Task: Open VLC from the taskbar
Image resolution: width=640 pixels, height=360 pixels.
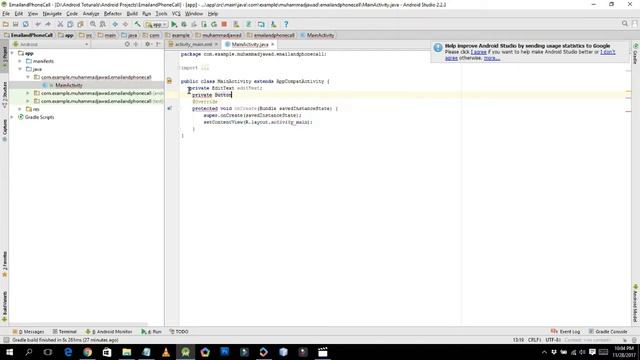Action: coord(166,352)
